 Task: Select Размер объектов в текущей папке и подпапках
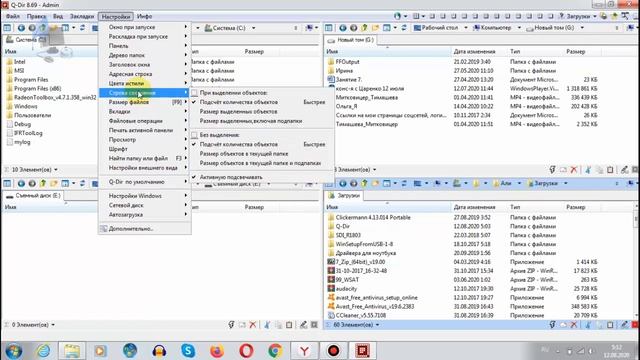point(261,163)
